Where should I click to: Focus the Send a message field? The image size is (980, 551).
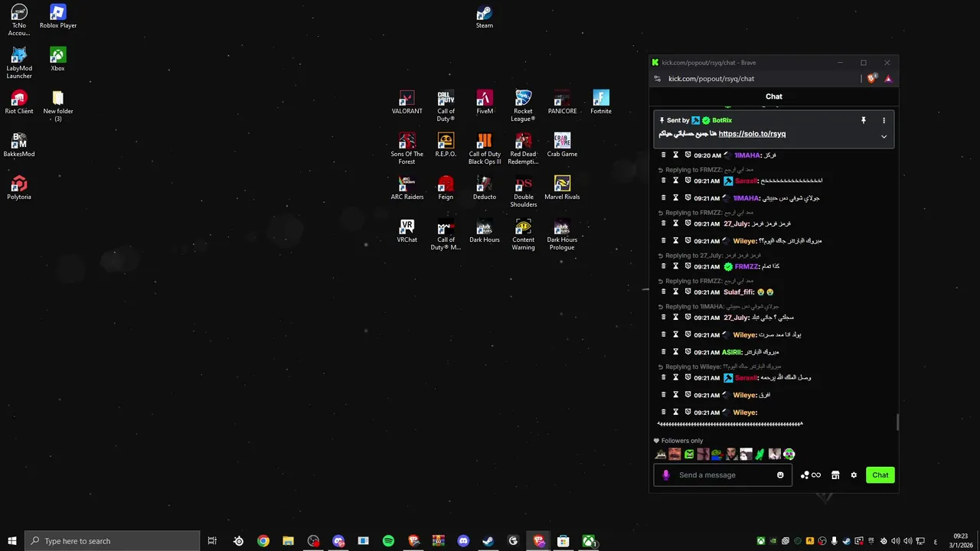click(724, 475)
